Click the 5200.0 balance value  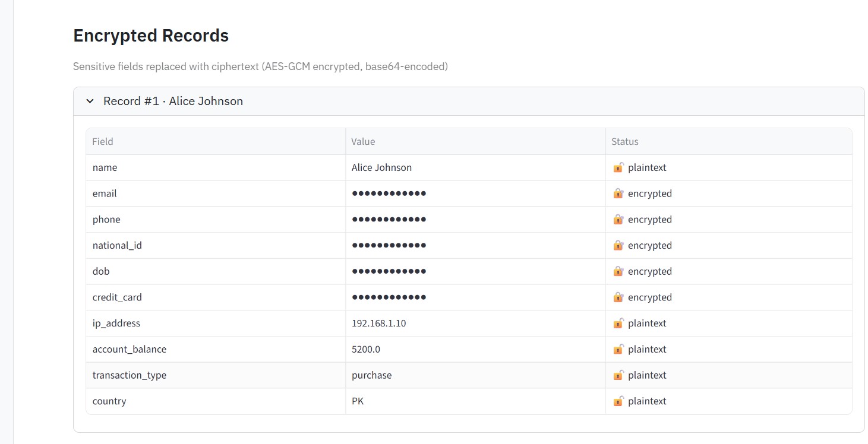point(366,349)
